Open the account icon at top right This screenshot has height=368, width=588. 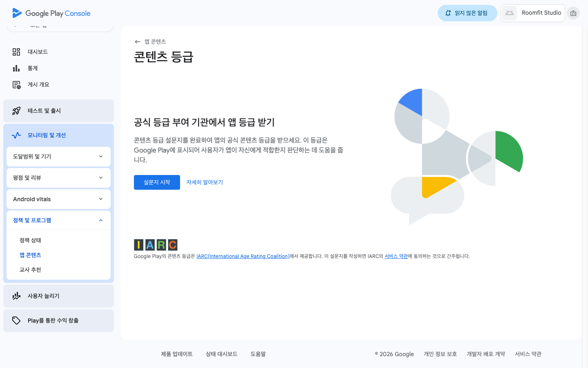(x=573, y=13)
